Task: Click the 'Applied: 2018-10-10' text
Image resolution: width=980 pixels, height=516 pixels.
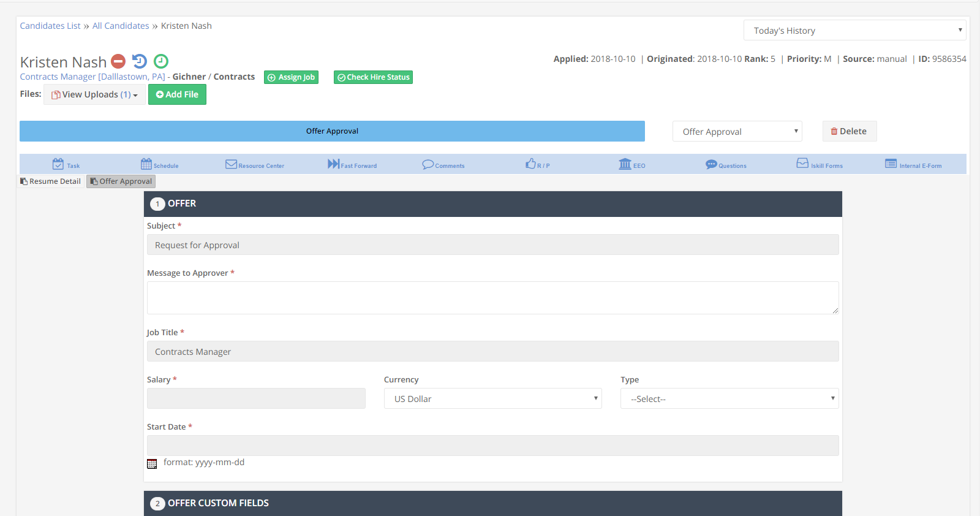Action: tap(594, 59)
